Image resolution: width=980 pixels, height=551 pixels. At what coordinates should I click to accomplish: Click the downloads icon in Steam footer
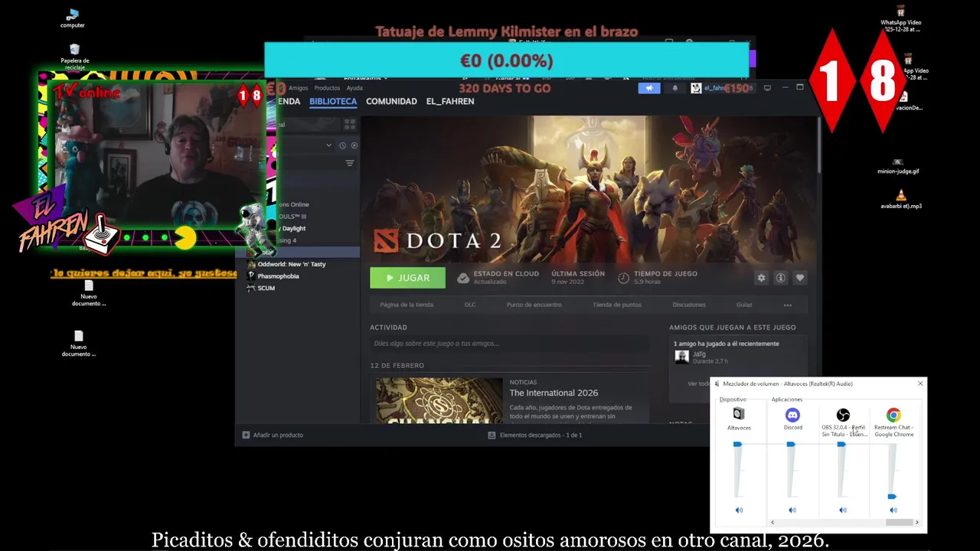click(492, 435)
